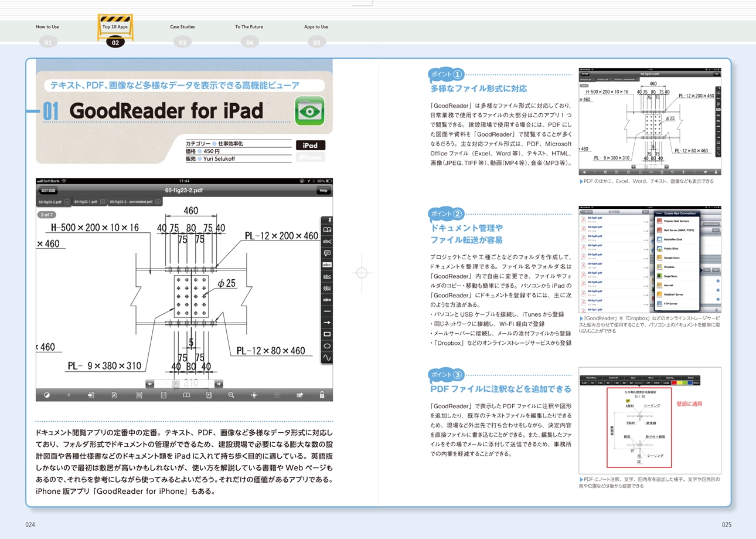
Task: Toggle day/night mode in large screenshot's bottom bar
Action: (x=47, y=395)
